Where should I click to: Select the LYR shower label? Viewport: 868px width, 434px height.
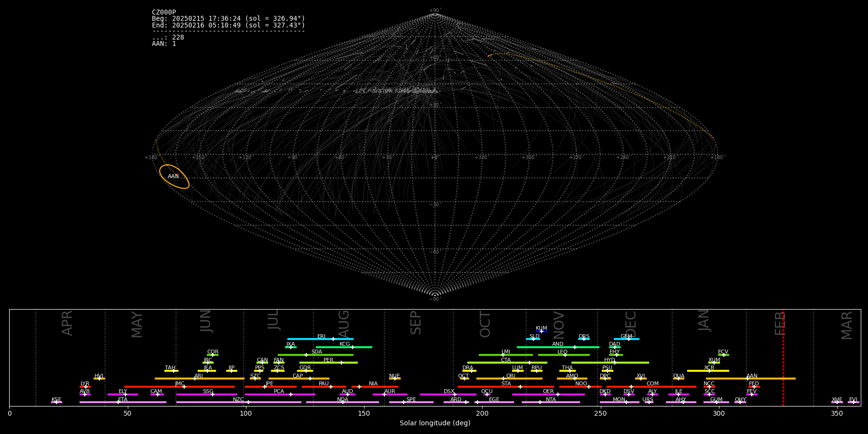tap(85, 384)
